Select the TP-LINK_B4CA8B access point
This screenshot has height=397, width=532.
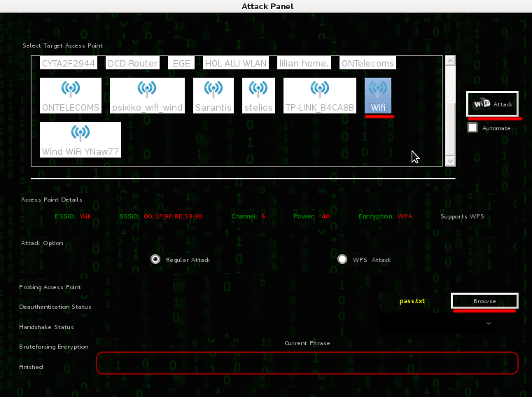click(320, 95)
